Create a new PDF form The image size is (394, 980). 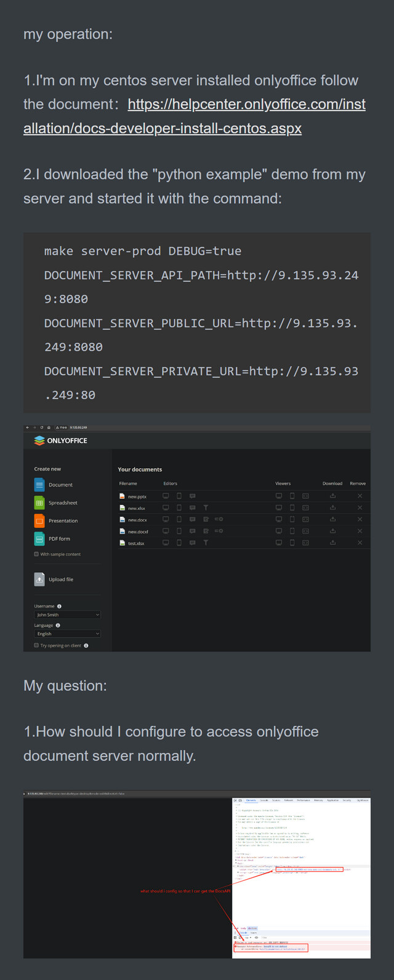coord(52,538)
